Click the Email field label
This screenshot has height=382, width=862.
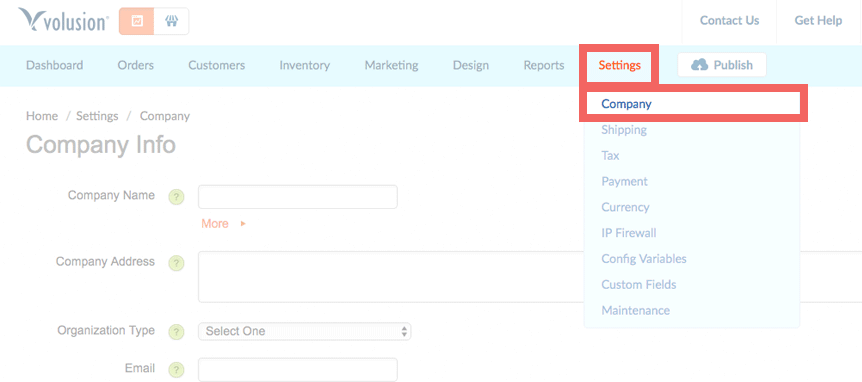(x=140, y=368)
